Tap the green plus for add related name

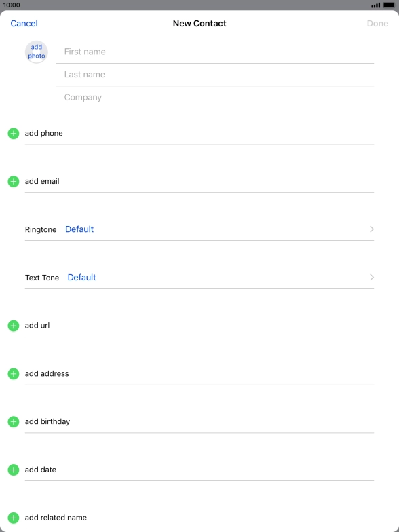coord(14,518)
